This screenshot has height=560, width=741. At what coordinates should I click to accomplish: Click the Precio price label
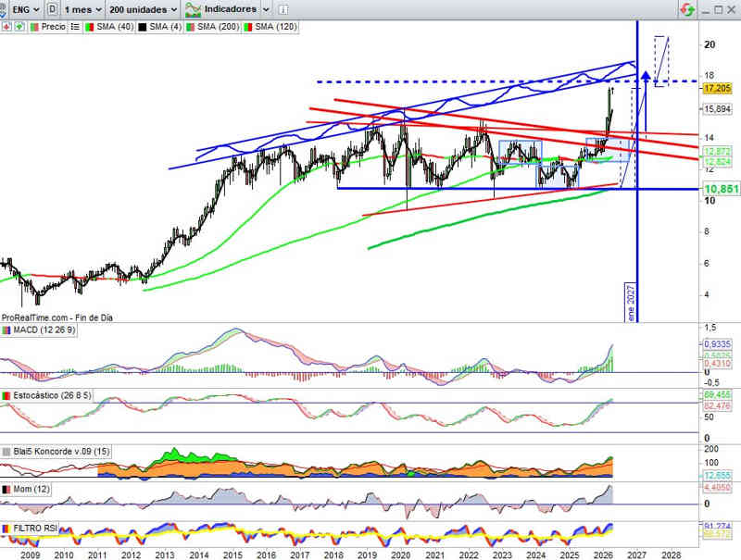click(53, 27)
